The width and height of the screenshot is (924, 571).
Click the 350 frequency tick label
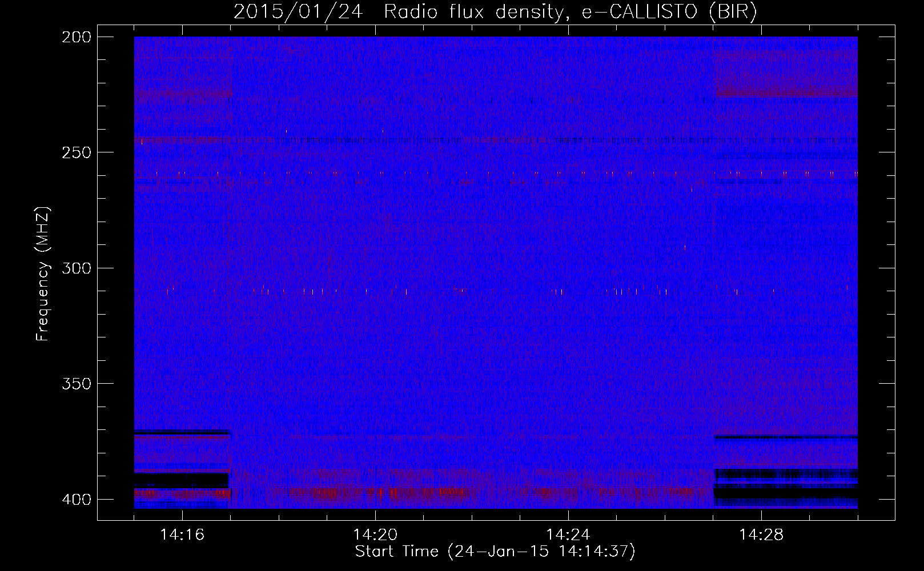tap(76, 384)
